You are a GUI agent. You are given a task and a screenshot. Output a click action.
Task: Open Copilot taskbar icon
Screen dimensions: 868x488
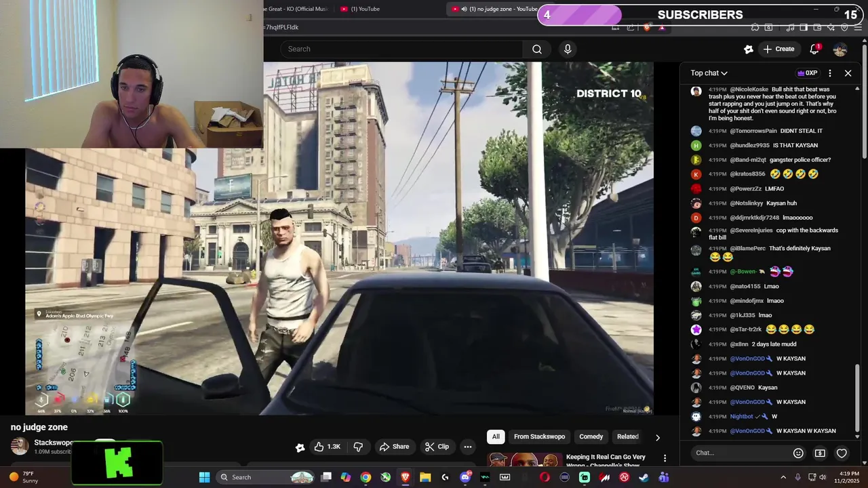[346, 477]
